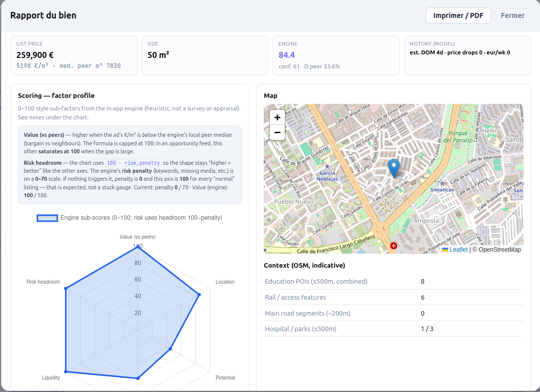The width and height of the screenshot is (540, 392).
Task: Click the Main road segments row
Action: click(x=393, y=313)
